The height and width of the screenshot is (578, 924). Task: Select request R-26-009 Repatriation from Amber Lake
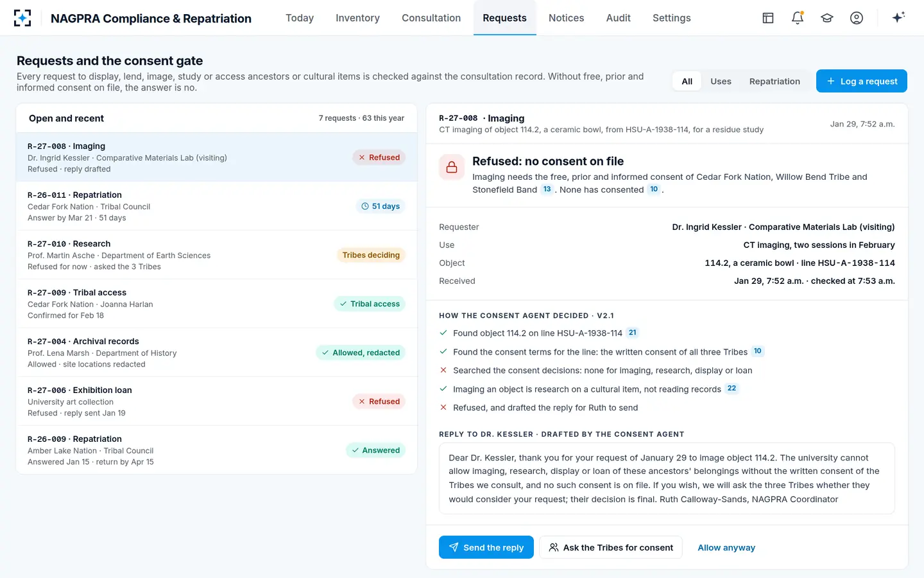coord(217,450)
